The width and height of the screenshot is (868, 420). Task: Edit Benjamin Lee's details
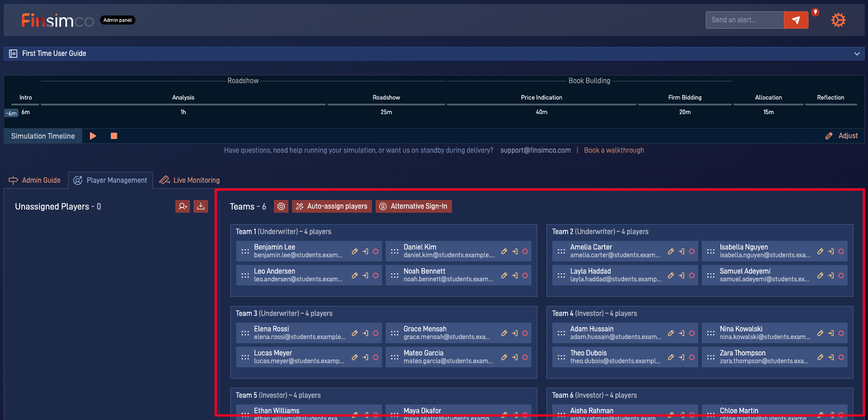click(x=355, y=251)
